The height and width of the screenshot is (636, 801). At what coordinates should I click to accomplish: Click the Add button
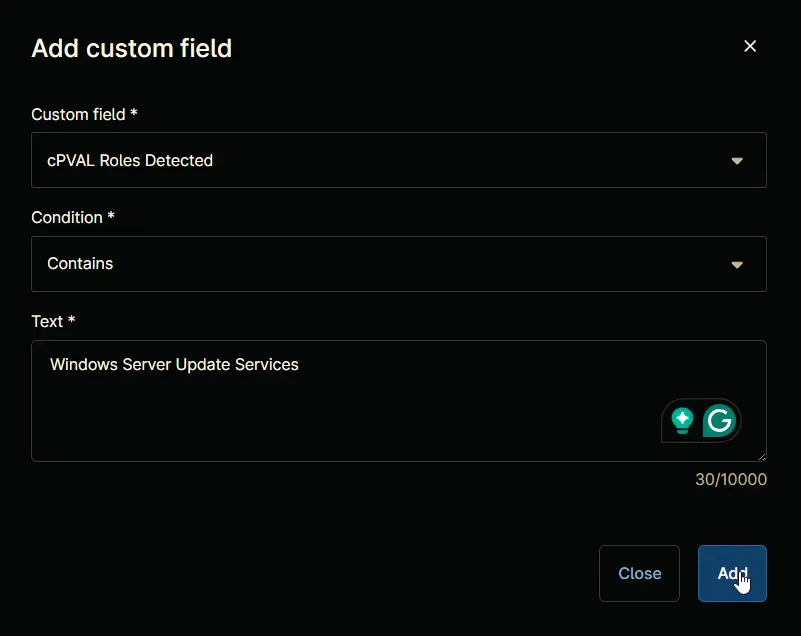click(x=732, y=573)
